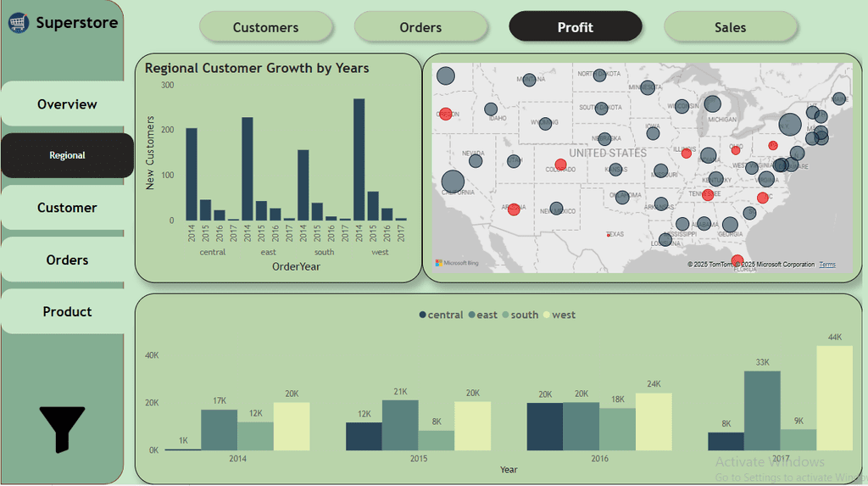Viewport: 868px width, 486px height.
Task: Click the Superstore shopping cart logo
Action: pos(19,23)
